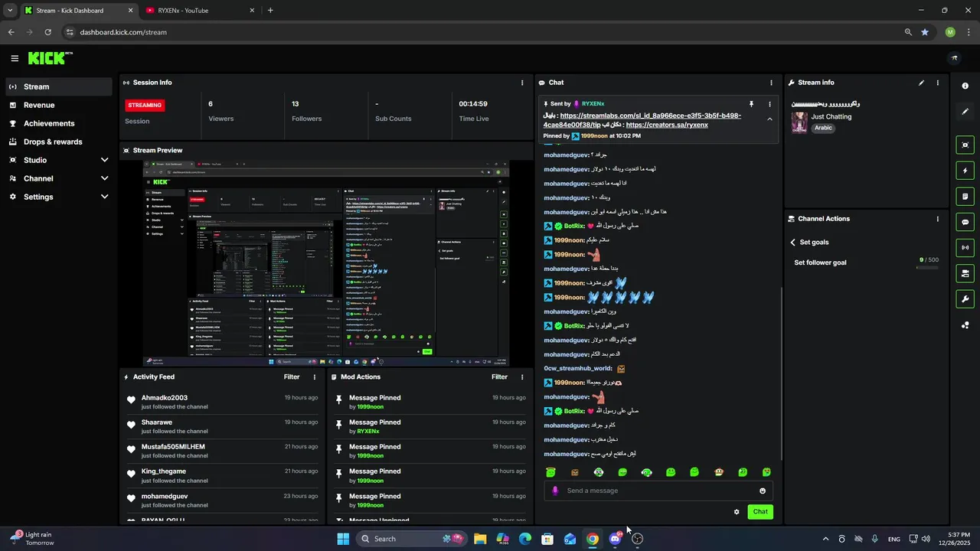Open Discord from the taskbar

[615, 539]
